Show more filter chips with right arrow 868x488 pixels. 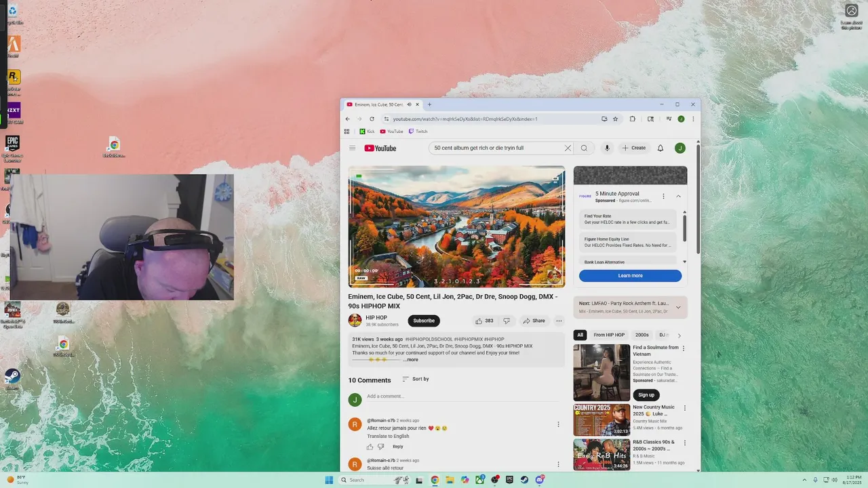coord(679,335)
